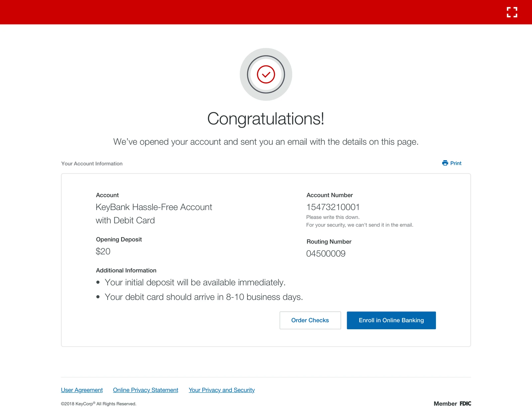Click the account opened confirmation sentence
This screenshot has height=416, width=532.
[x=266, y=142]
